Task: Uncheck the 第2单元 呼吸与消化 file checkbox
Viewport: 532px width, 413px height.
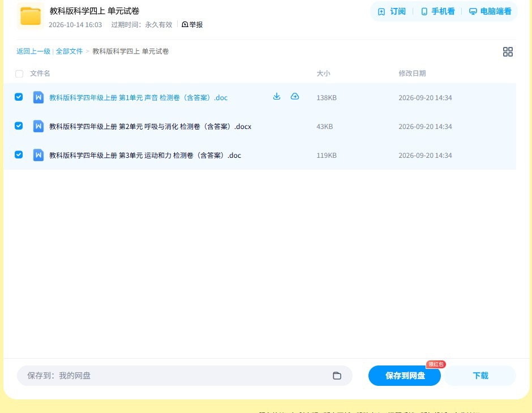Action: point(19,126)
